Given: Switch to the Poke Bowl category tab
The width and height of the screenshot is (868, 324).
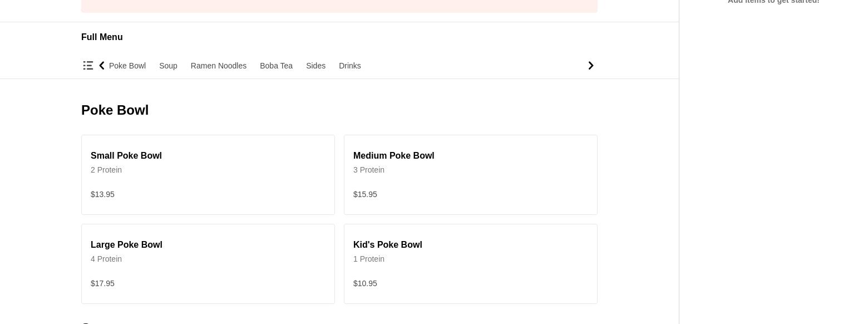Looking at the screenshot, I should (127, 66).
